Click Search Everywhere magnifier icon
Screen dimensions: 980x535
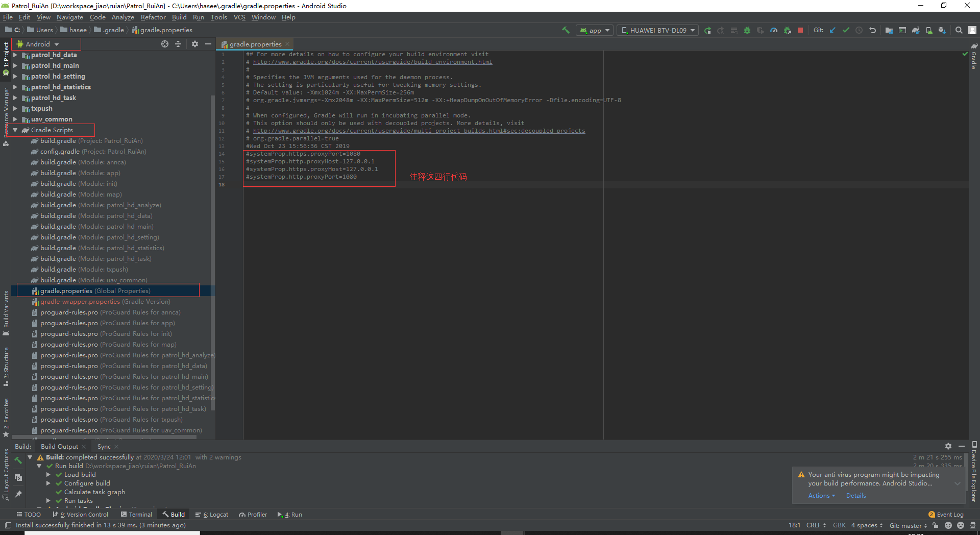(x=959, y=31)
